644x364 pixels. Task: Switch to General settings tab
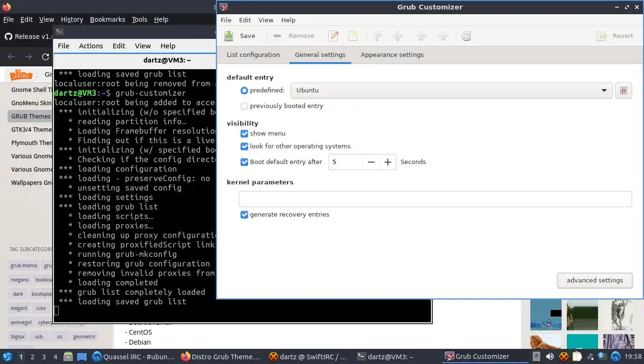click(320, 55)
